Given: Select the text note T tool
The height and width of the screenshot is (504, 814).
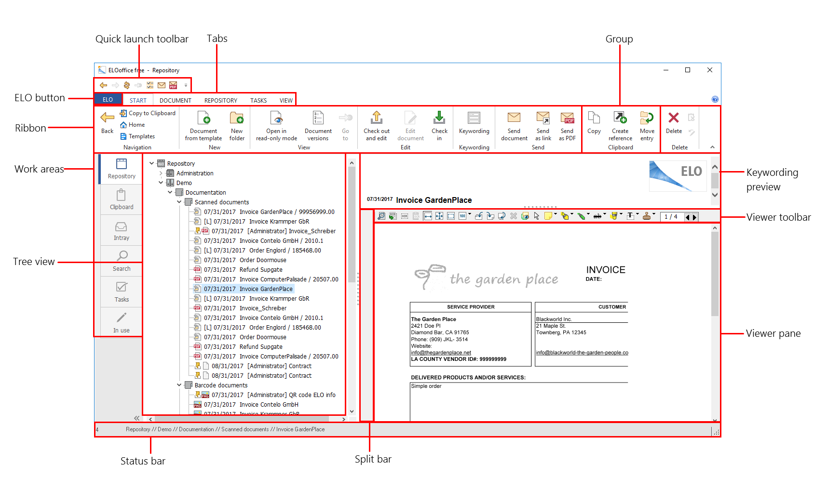Looking at the screenshot, I should (x=630, y=216).
